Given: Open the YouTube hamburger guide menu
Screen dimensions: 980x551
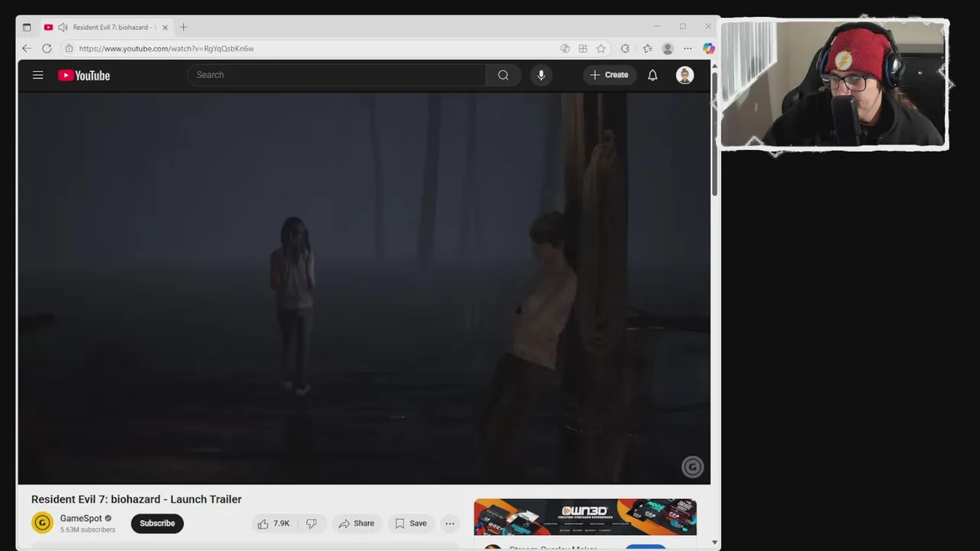Looking at the screenshot, I should coord(38,75).
